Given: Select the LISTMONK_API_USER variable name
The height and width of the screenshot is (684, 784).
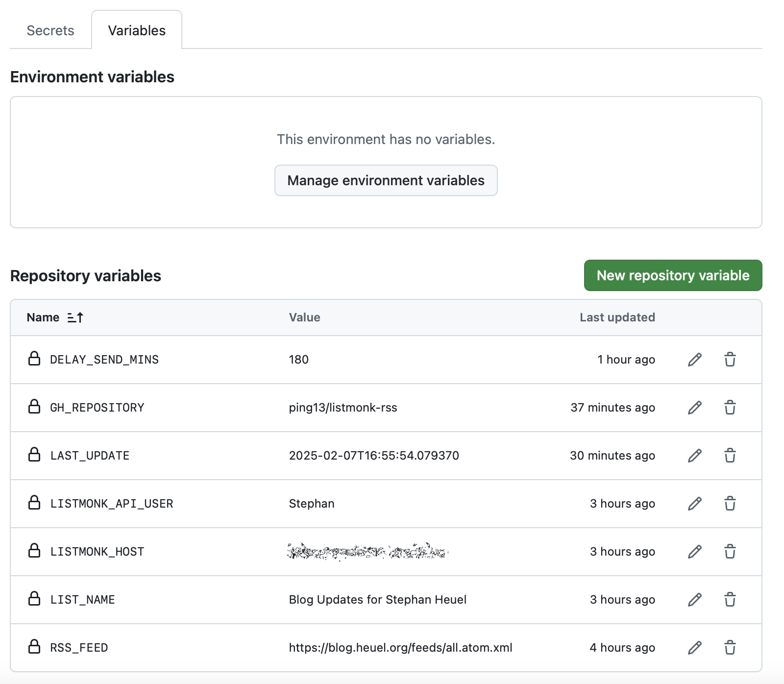Looking at the screenshot, I should (112, 504).
